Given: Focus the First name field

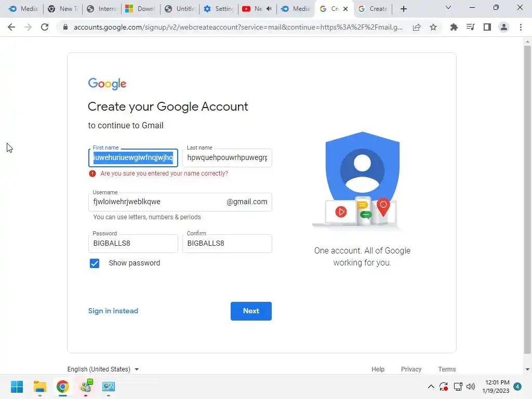Looking at the screenshot, I should [x=133, y=158].
